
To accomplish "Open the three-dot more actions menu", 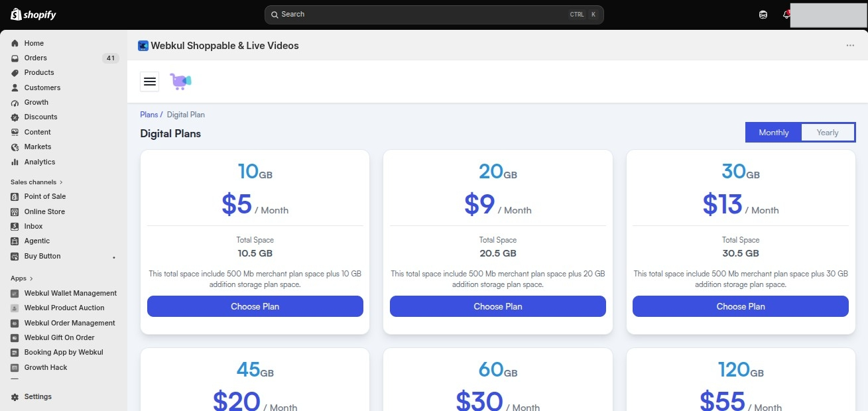I will click(850, 46).
